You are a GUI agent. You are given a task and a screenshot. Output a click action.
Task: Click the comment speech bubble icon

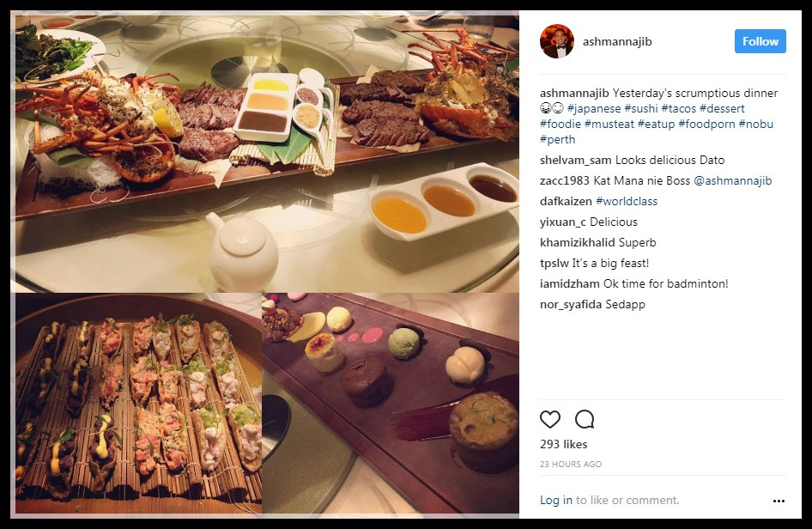(585, 419)
